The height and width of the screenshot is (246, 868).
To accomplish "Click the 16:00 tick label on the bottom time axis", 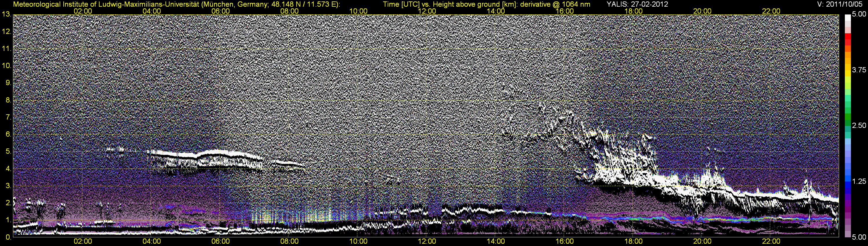I will (565, 242).
